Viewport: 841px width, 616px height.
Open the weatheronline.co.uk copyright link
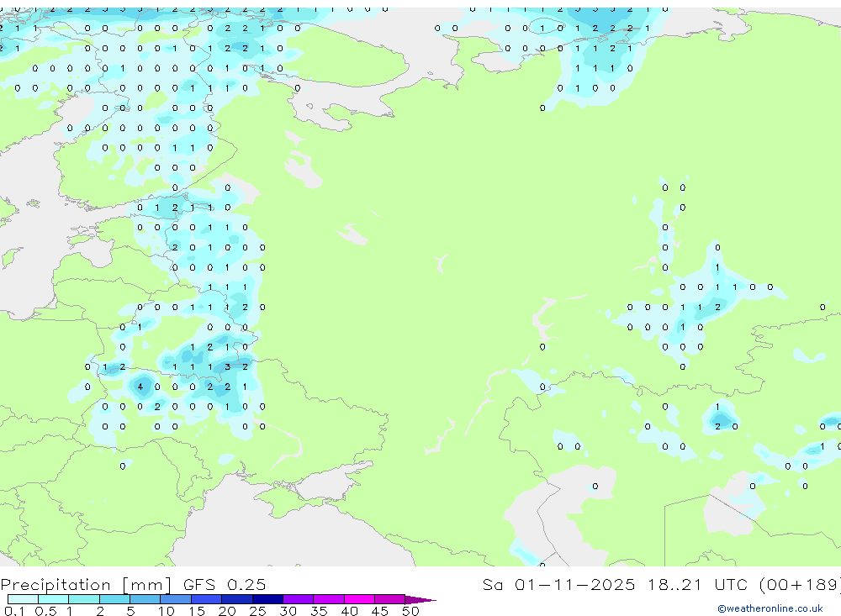(x=770, y=608)
